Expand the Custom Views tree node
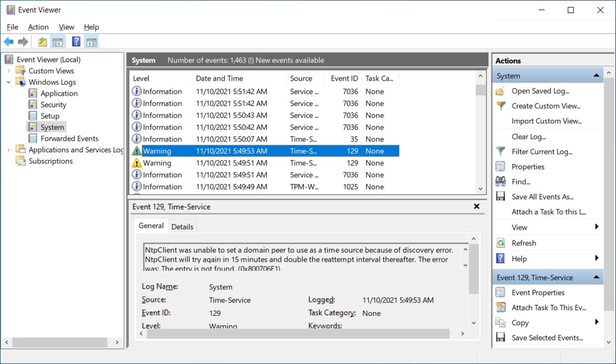This screenshot has width=616, height=364. [8, 71]
